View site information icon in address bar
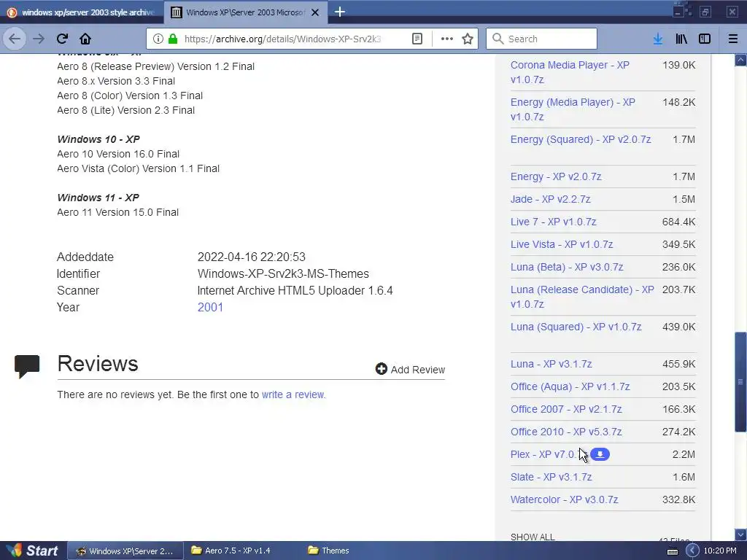This screenshot has width=747, height=560. (x=158, y=39)
